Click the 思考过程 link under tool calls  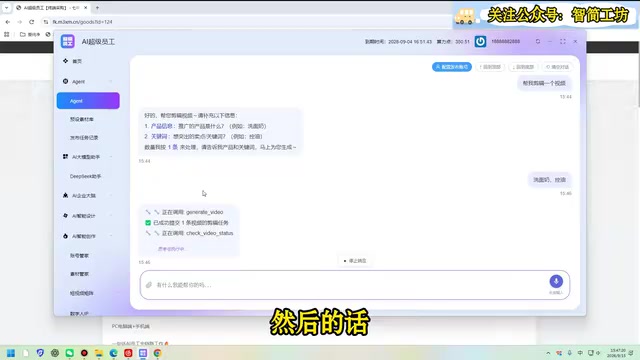171,249
